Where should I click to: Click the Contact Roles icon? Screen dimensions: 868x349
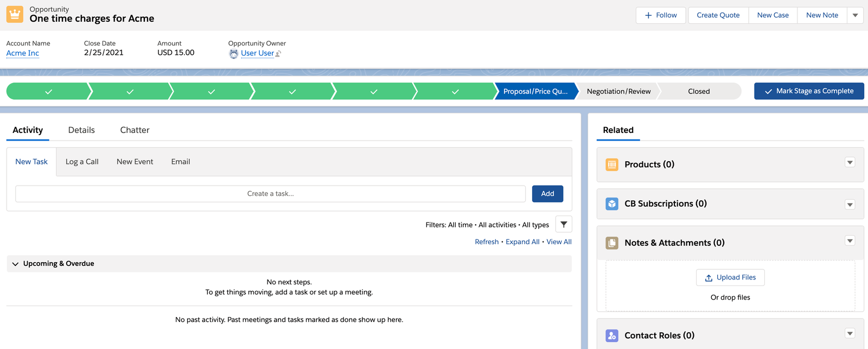(x=612, y=335)
